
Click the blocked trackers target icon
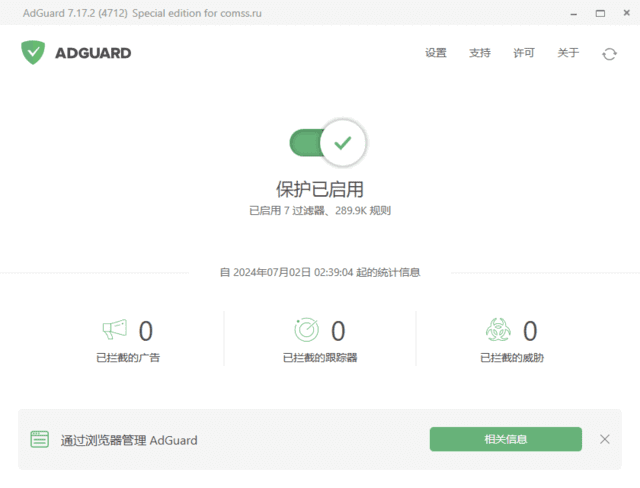307,329
